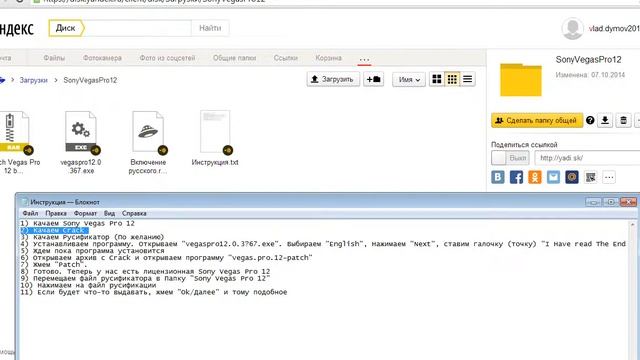Screen dimensions: 640x360
Task: Click highlighted line "Качаем Crack"
Action: 55,230
